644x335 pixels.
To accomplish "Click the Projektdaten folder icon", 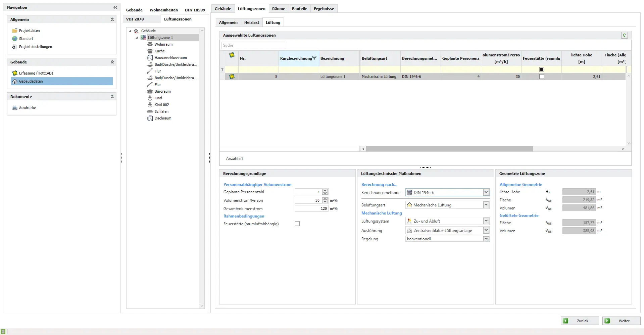I will click(15, 31).
